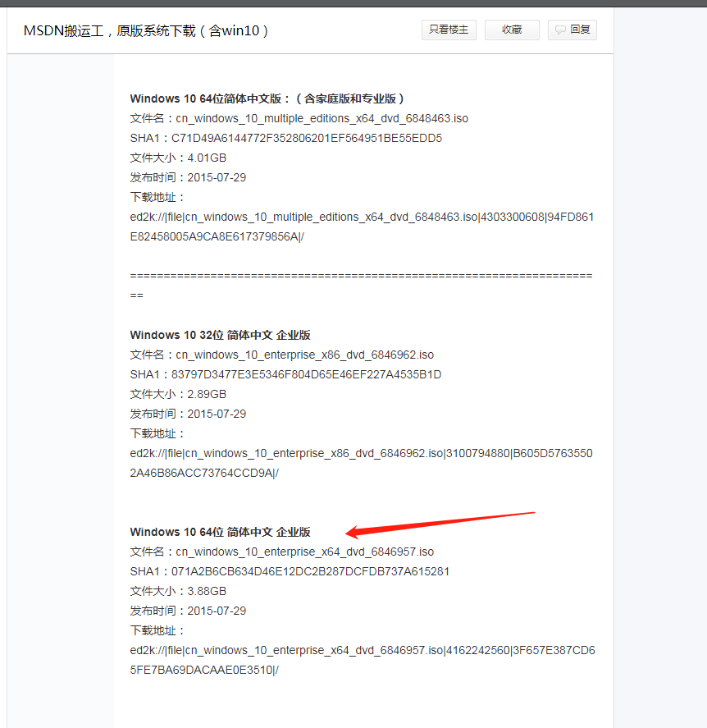
Task: Click the ed2k link for multiple_editions x64
Action: click(362, 227)
